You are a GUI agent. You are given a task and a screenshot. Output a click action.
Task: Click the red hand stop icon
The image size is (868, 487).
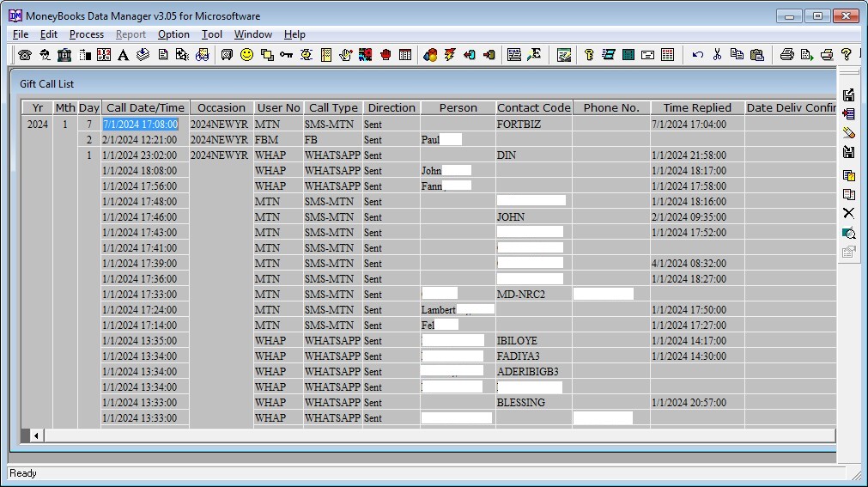(385, 55)
